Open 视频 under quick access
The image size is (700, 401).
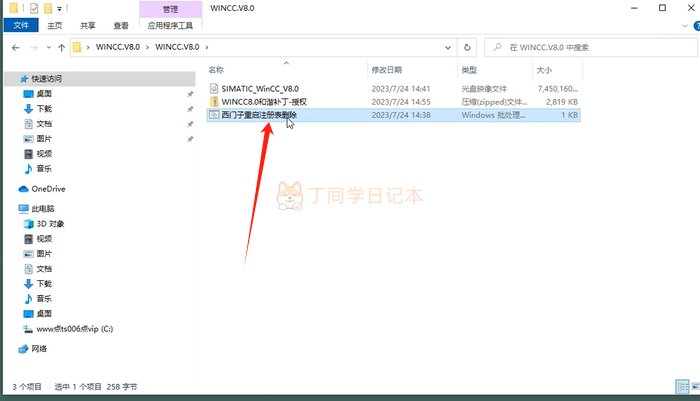point(44,154)
